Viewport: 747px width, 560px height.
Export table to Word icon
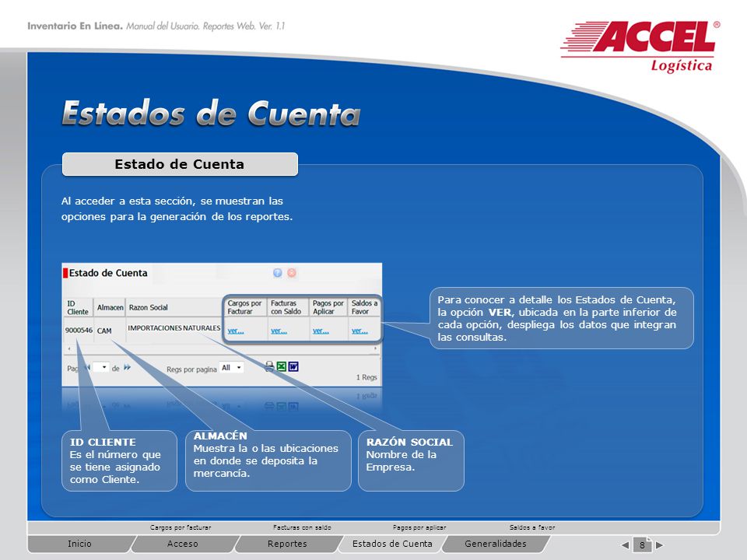tap(293, 366)
